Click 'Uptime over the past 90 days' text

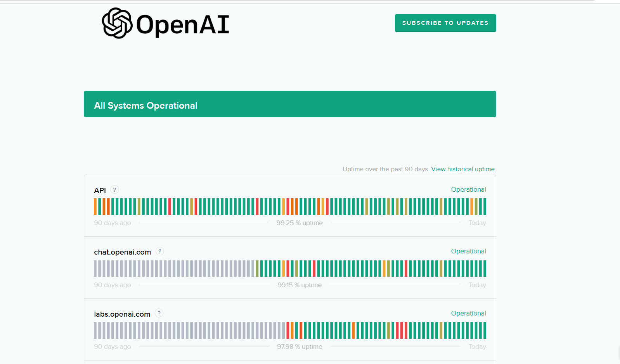(x=386, y=169)
